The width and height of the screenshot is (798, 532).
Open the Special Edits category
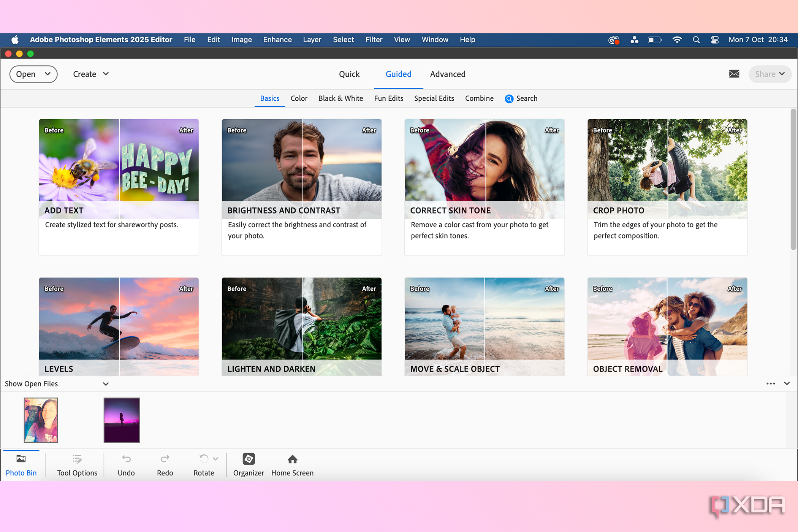coord(434,98)
